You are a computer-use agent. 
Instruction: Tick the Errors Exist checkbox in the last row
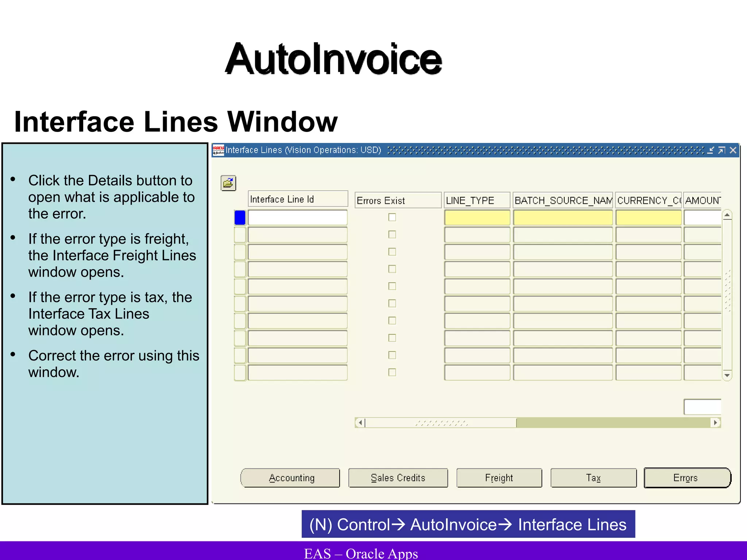(392, 372)
